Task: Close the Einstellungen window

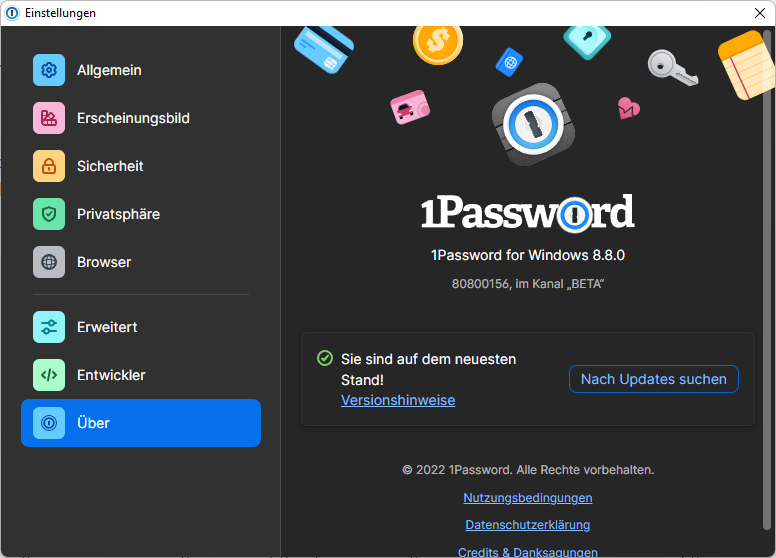Action: pos(760,13)
